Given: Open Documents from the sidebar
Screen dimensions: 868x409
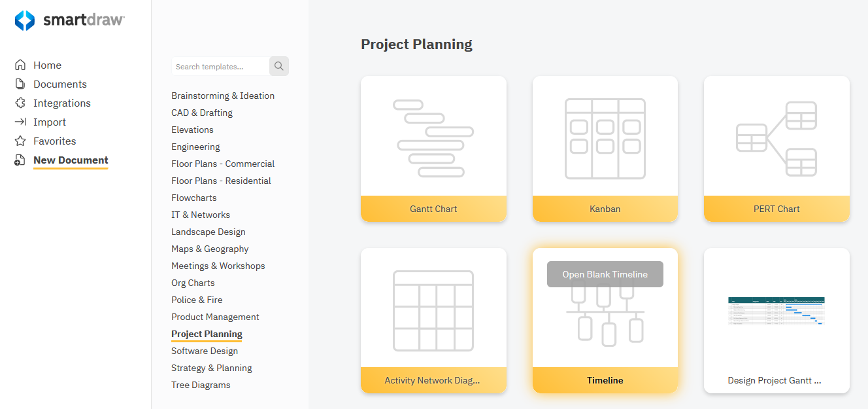Looking at the screenshot, I should 20,84.
